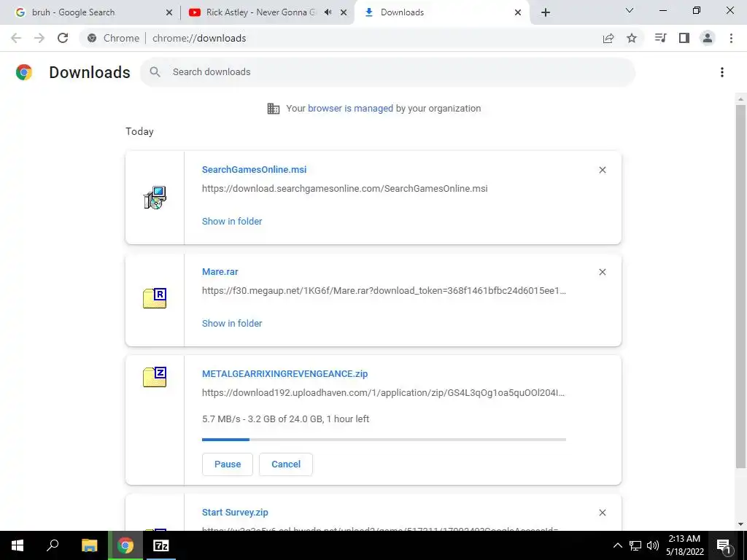Open the media control icon in toolbar
Viewport: 747px width, 560px height.
click(x=660, y=38)
